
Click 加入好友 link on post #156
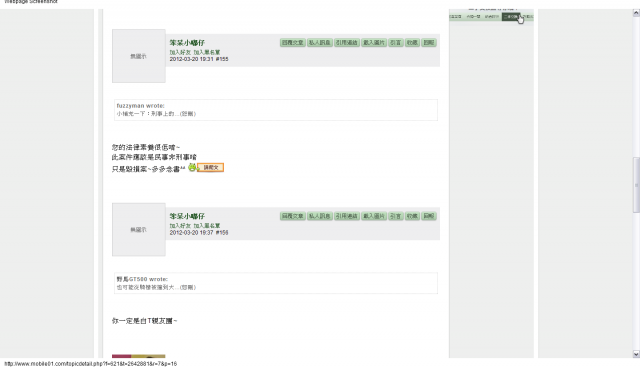(x=180, y=226)
